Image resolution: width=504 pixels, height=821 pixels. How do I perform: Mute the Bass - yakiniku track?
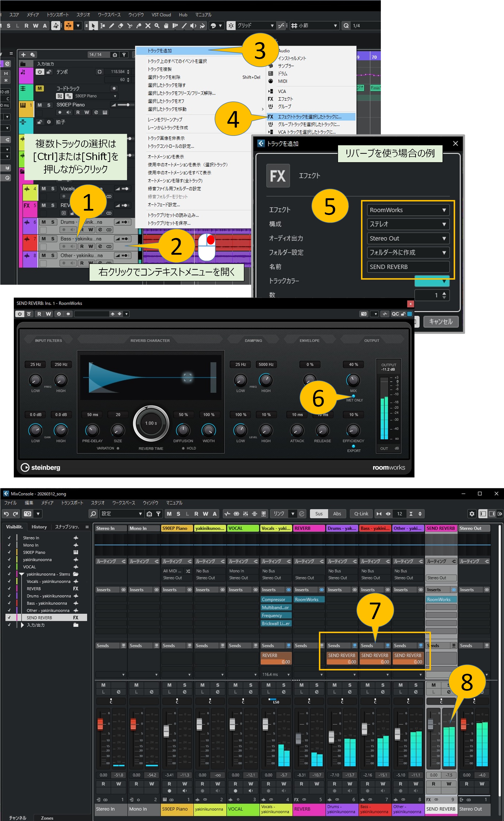[x=44, y=239]
